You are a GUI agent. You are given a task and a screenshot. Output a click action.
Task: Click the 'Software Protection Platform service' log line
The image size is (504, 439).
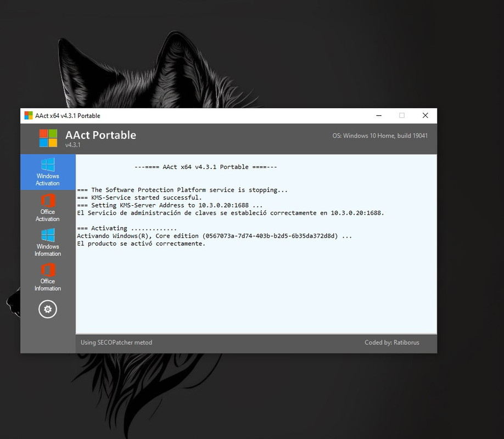click(x=182, y=190)
